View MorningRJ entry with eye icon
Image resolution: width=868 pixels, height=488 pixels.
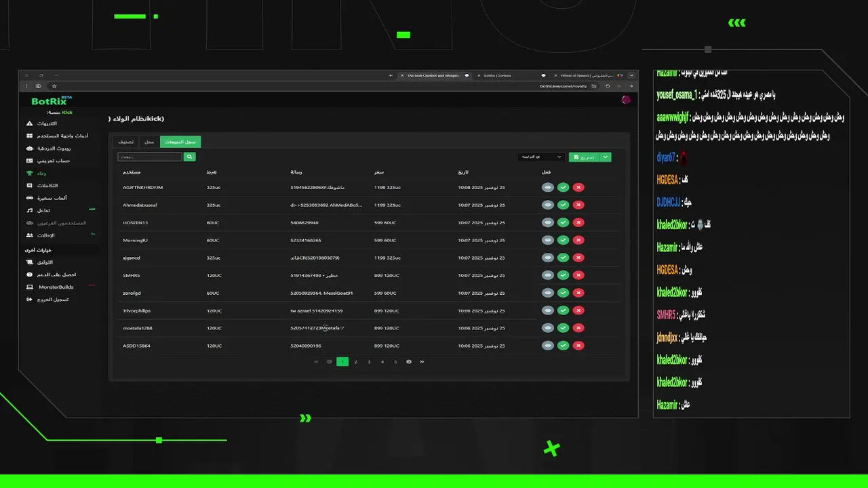pos(548,240)
